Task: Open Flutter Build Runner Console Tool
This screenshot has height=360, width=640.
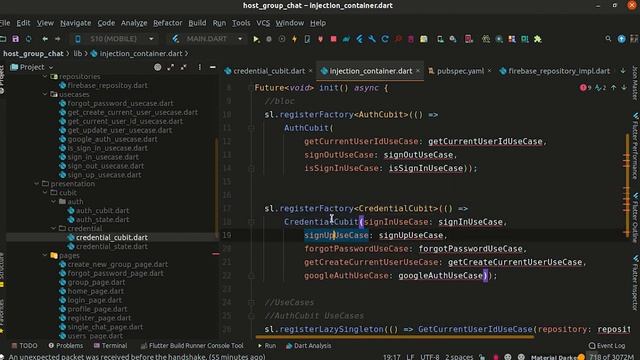Action: click(x=192, y=346)
